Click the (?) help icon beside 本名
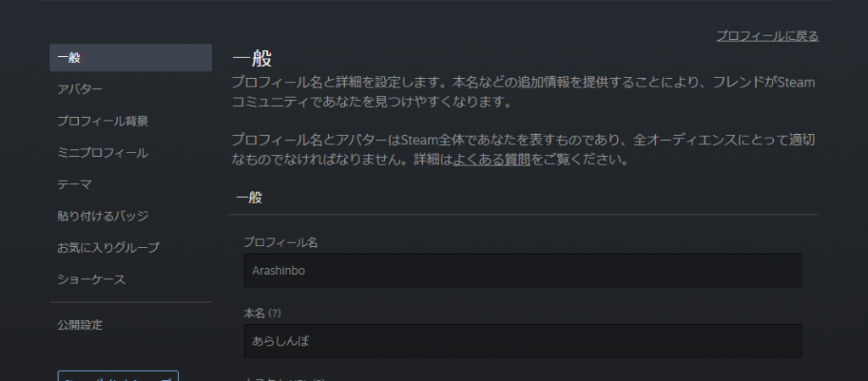This screenshot has height=381, width=868. 274,313
